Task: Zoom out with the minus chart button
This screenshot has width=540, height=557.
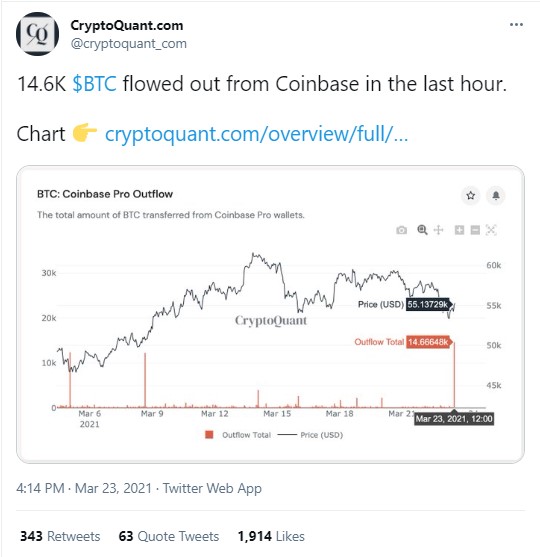Action: [x=475, y=230]
